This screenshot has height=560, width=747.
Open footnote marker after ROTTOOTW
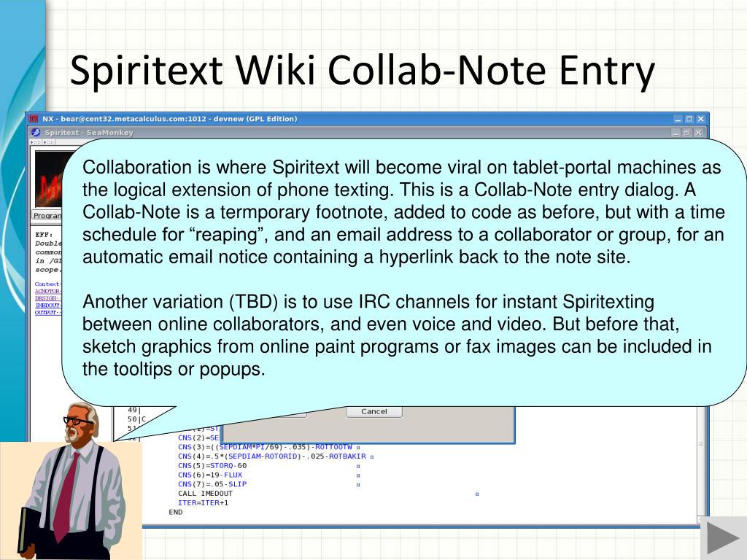[x=358, y=448]
